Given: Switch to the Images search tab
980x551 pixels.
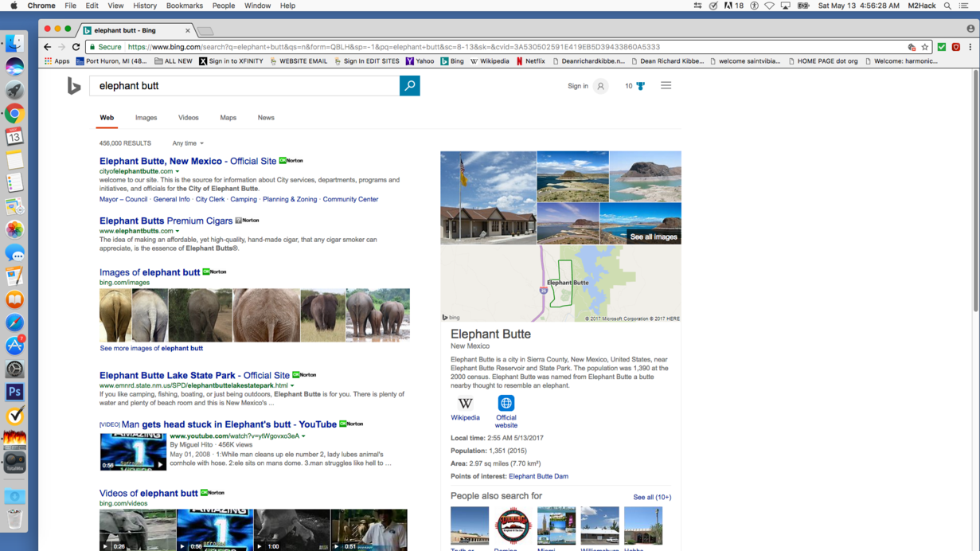Looking at the screenshot, I should click(x=146, y=118).
